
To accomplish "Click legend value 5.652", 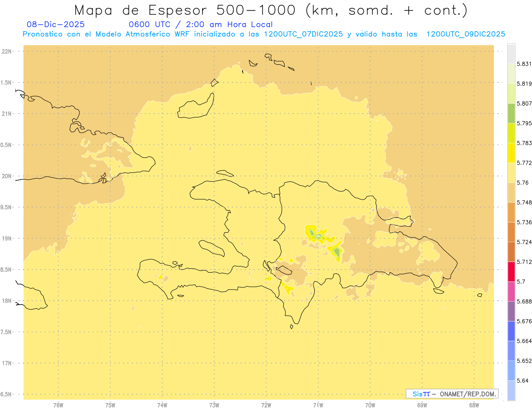I will (x=524, y=361).
